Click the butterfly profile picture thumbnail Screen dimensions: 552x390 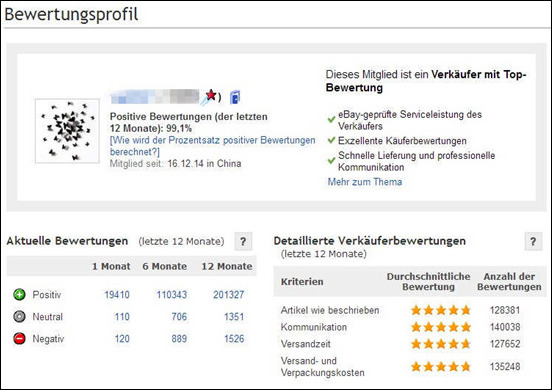click(67, 131)
